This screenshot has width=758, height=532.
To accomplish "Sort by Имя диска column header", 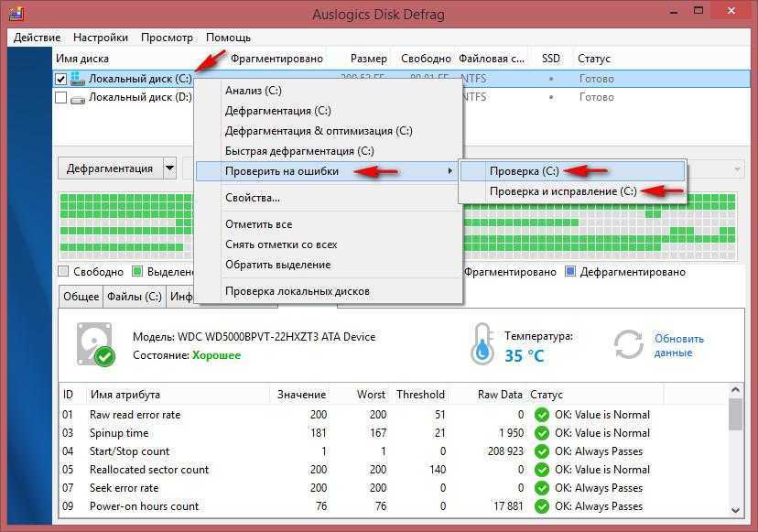I will (x=82, y=59).
